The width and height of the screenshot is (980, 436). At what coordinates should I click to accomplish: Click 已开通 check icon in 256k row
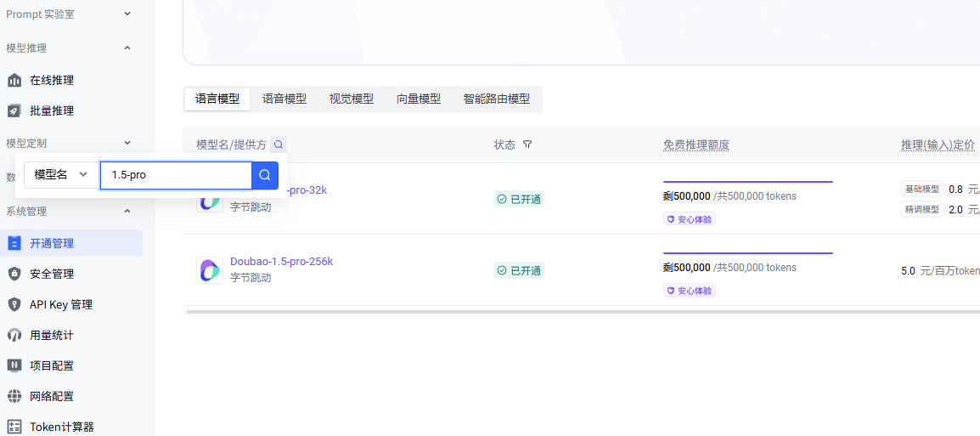click(501, 270)
